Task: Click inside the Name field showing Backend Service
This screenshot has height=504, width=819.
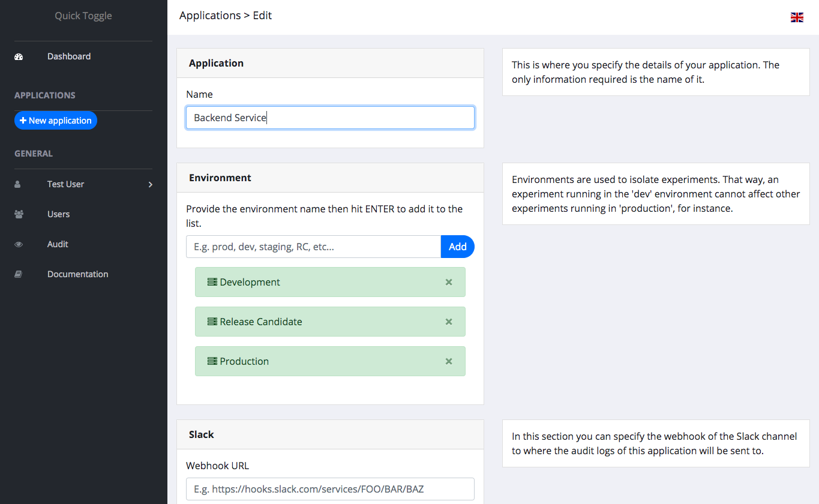Action: [x=330, y=118]
